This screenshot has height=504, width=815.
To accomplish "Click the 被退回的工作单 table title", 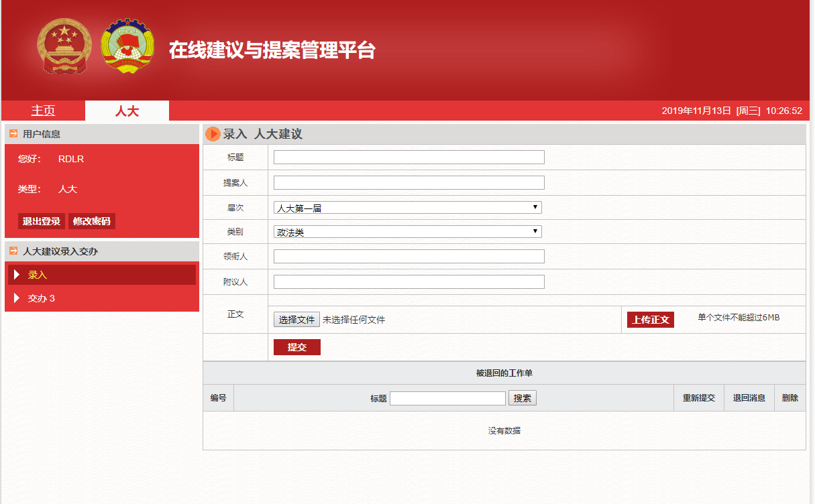I will click(504, 373).
